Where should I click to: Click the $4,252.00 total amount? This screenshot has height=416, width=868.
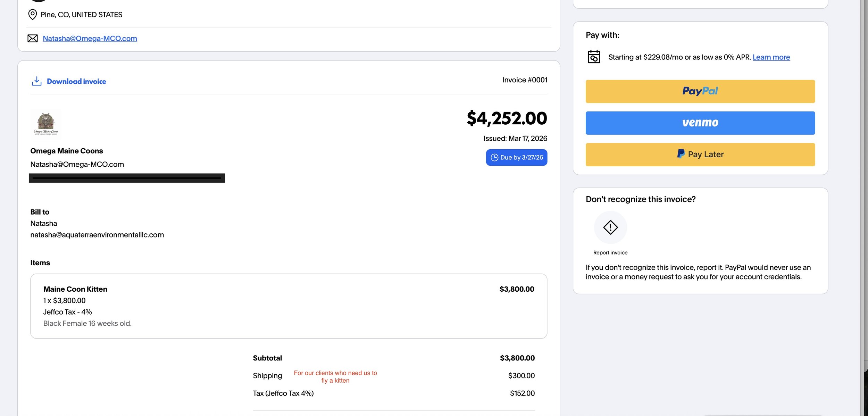click(507, 118)
